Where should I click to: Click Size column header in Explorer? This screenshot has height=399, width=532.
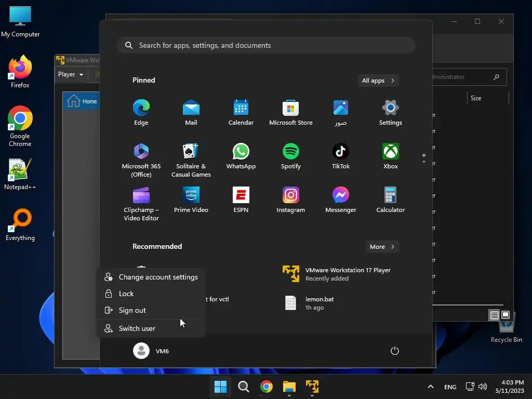pyautogui.click(x=487, y=98)
